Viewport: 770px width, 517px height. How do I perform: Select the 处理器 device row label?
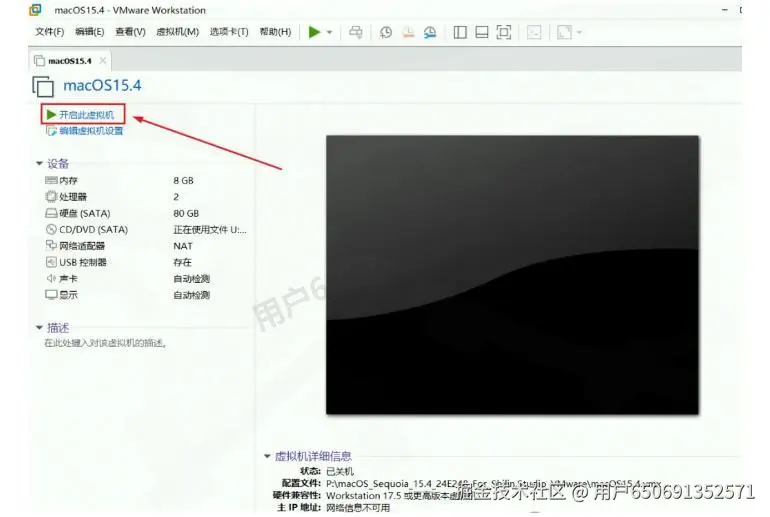click(x=73, y=197)
